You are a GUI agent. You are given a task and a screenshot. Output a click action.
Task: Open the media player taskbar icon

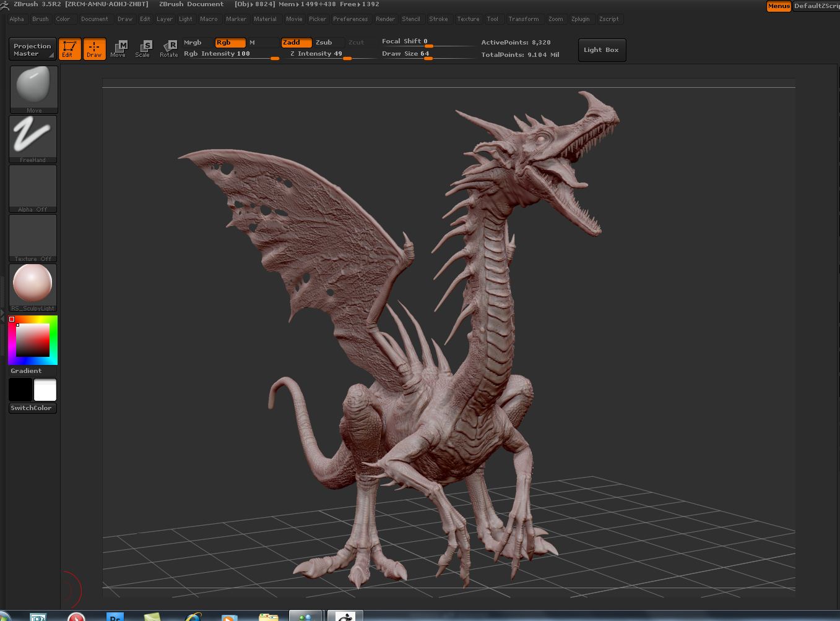pyautogui.click(x=229, y=617)
